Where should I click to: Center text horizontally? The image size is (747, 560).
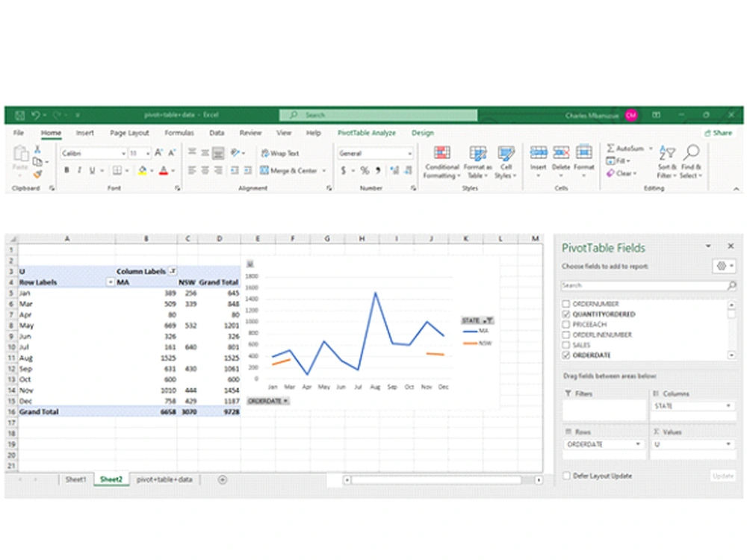pyautogui.click(x=205, y=170)
